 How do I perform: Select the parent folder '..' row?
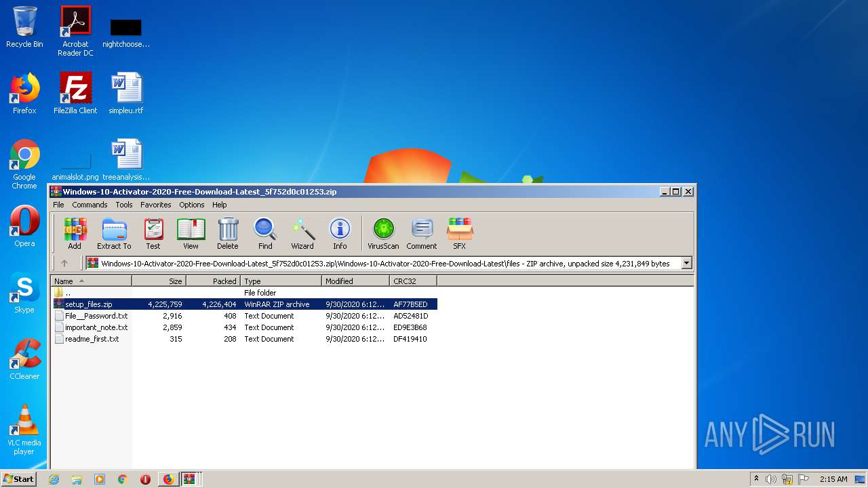coord(244,293)
